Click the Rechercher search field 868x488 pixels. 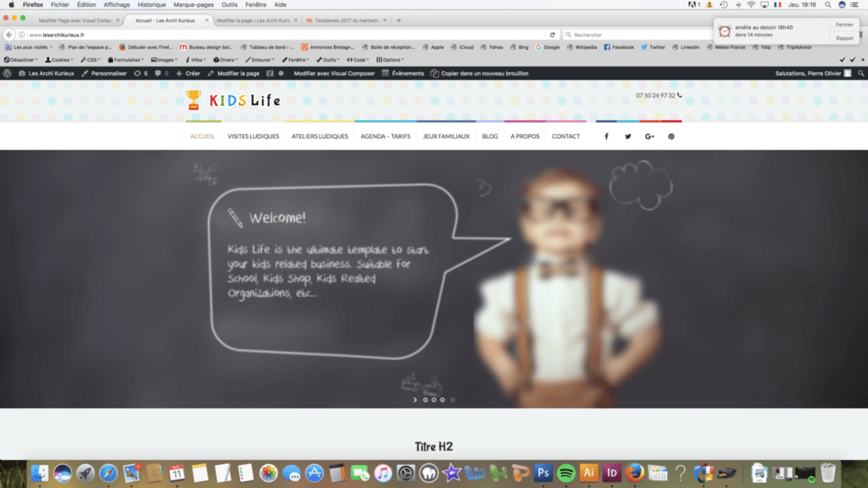tap(637, 34)
